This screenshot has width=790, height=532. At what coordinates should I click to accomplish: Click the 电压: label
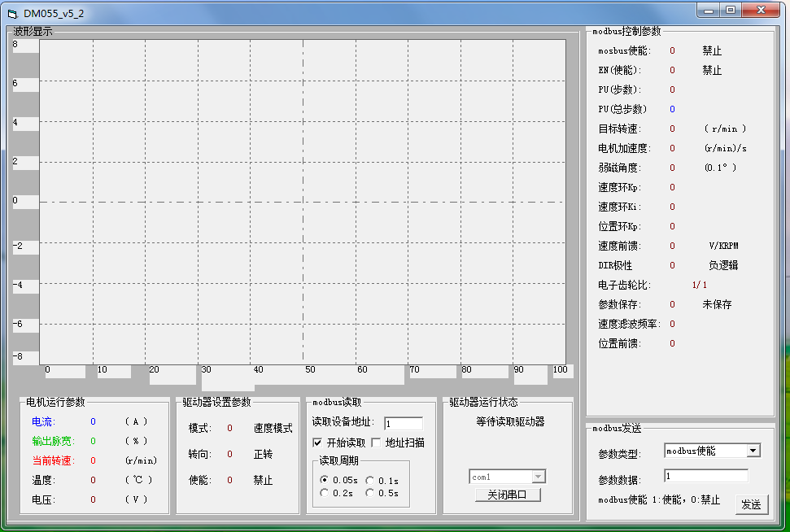[x=43, y=499]
